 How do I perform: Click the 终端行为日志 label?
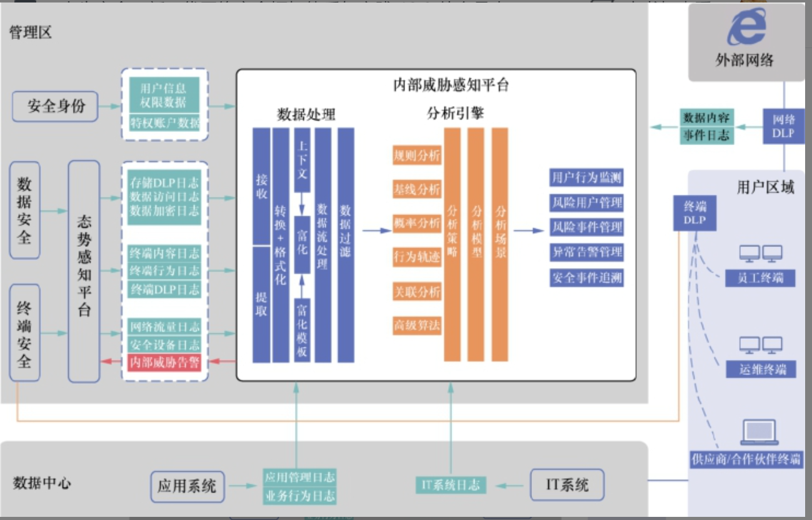[x=164, y=271]
